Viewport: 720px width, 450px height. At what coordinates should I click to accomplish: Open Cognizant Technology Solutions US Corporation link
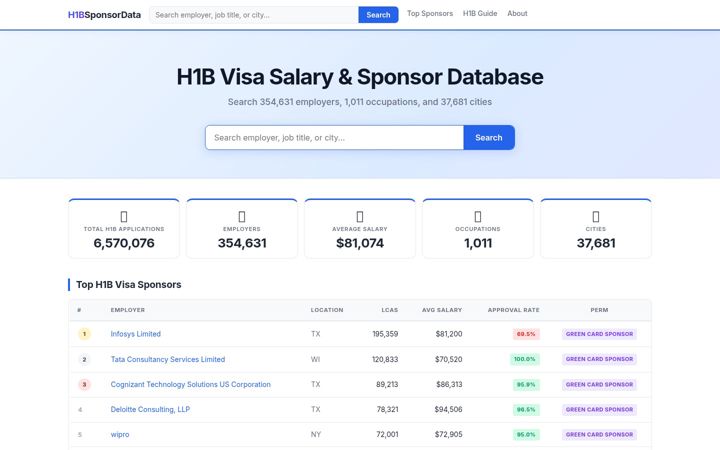(x=191, y=384)
